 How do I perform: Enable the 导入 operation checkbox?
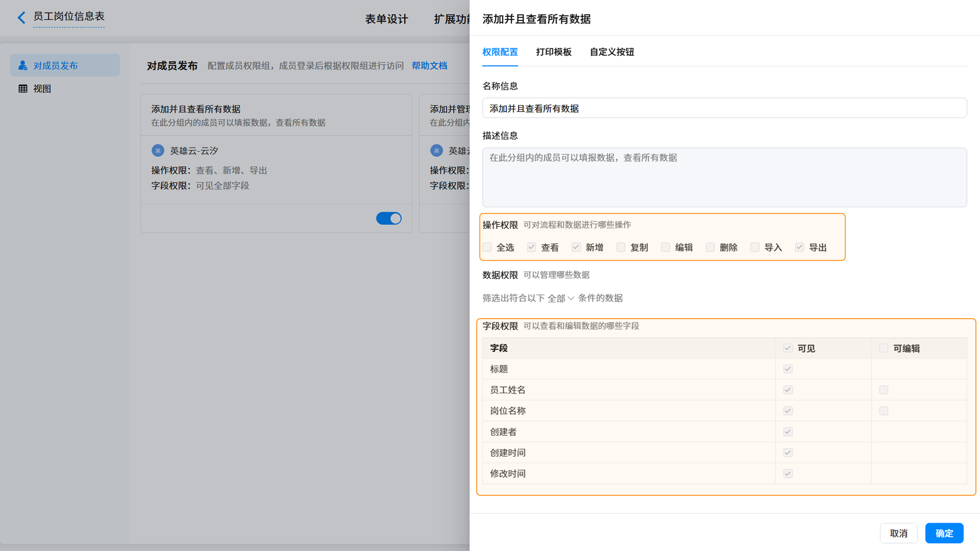(755, 247)
